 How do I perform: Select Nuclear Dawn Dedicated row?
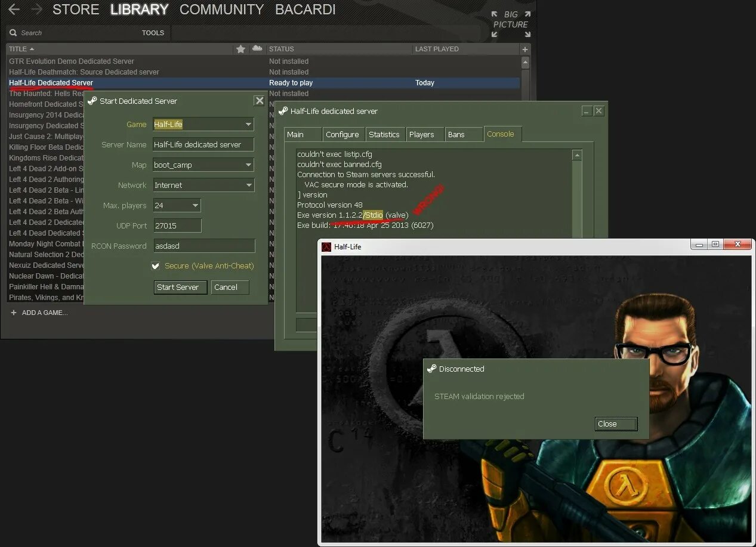tap(45, 276)
